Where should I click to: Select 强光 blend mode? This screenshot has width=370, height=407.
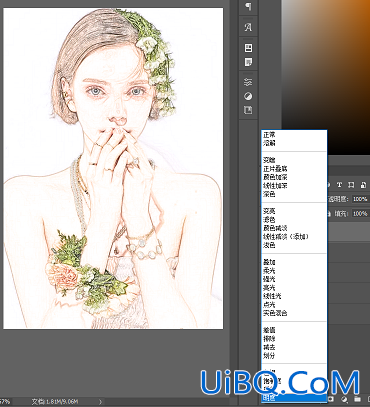[269, 279]
